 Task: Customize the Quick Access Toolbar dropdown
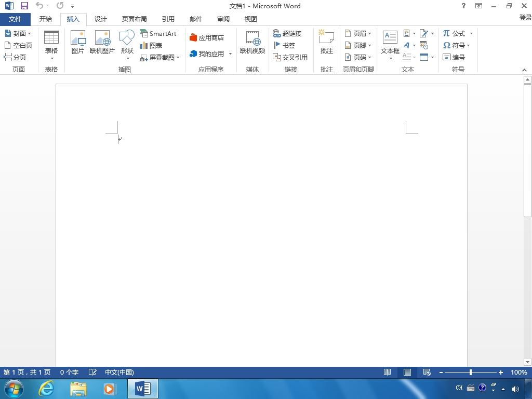[x=72, y=6]
